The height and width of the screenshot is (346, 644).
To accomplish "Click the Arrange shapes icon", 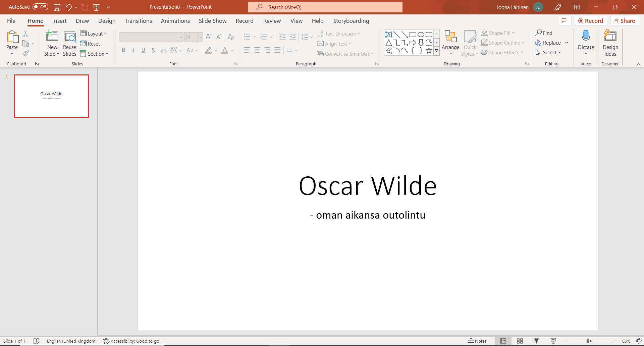I will tap(450, 37).
